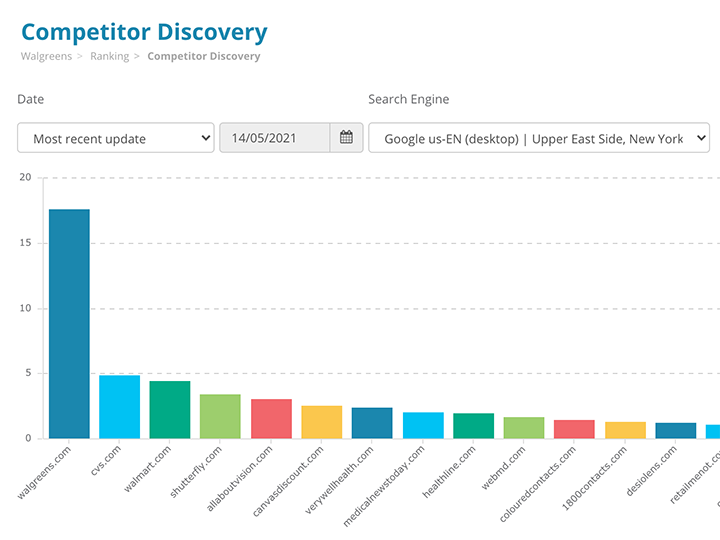Select the canvasdiscount.com yellow bar
Viewport: 720px width, 540px height.
click(x=321, y=422)
